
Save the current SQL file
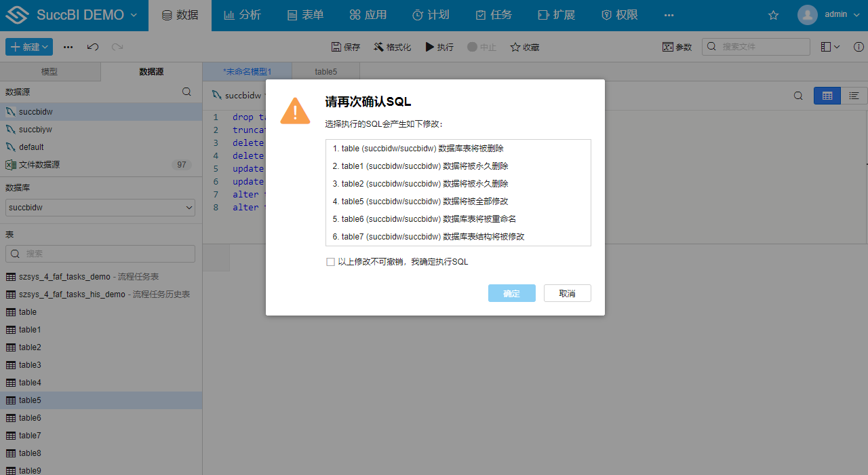click(x=344, y=47)
